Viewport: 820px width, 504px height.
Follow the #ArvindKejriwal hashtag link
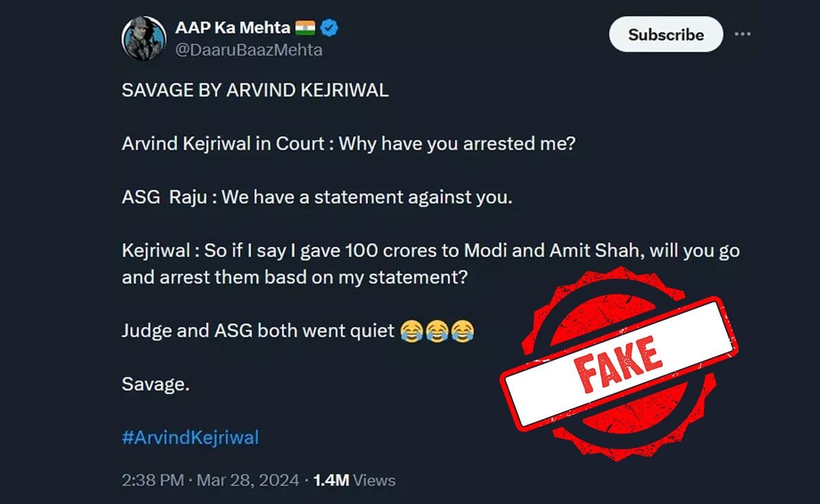pos(190,437)
